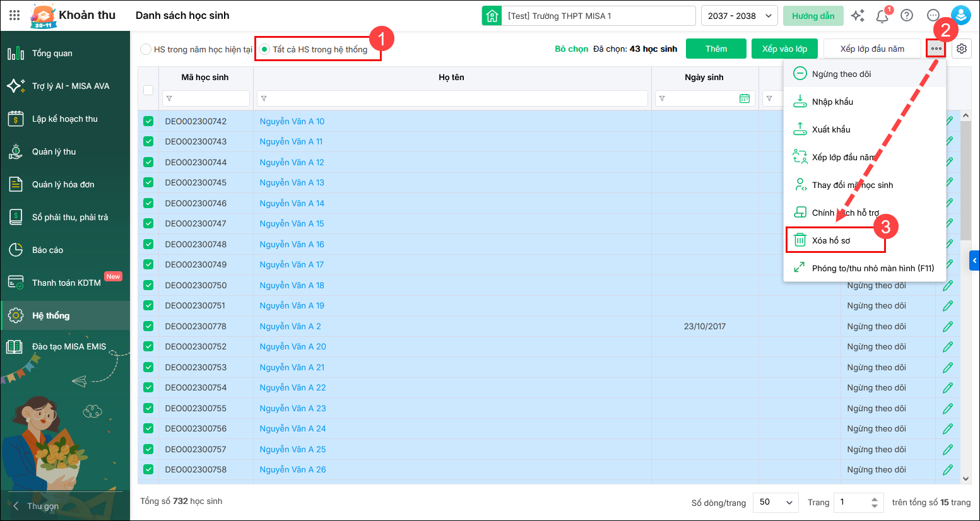Open Quản lý thu section
The height and width of the screenshot is (521, 980).
pyautogui.click(x=65, y=151)
